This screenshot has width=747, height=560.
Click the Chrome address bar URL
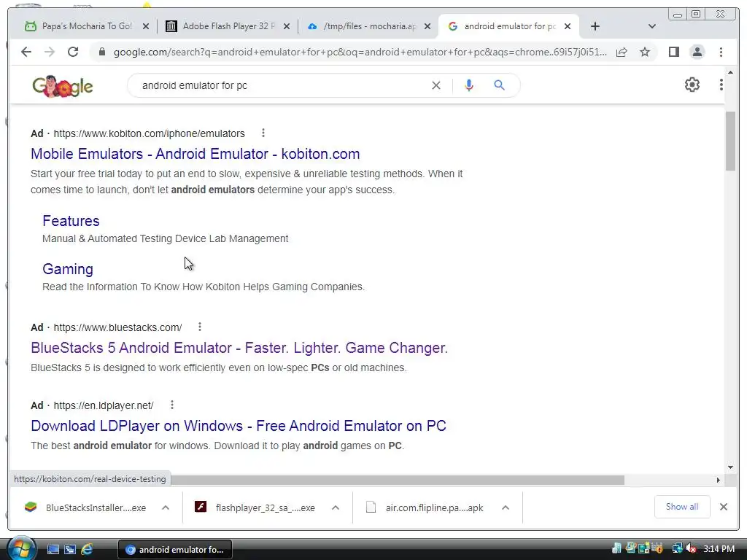pyautogui.click(x=360, y=52)
